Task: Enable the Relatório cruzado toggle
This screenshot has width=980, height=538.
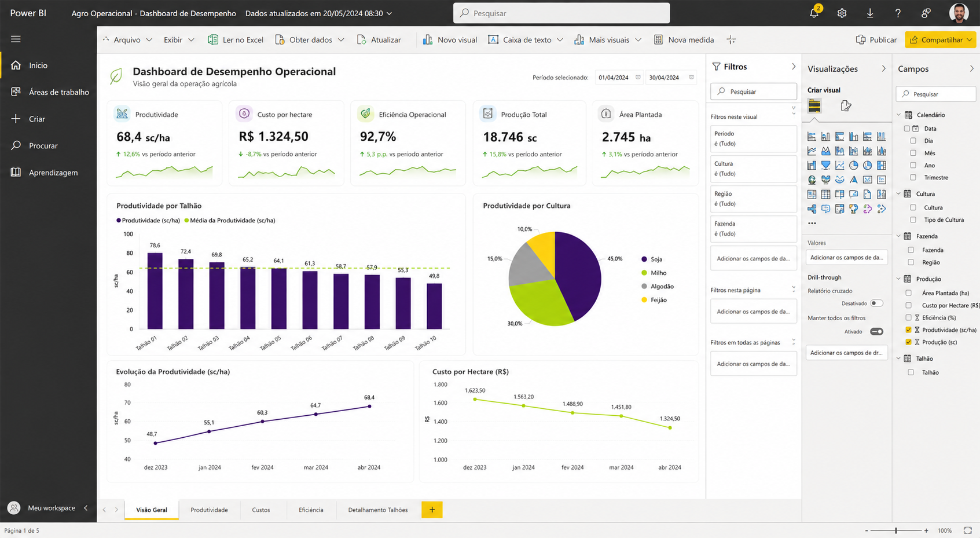Action: click(876, 303)
